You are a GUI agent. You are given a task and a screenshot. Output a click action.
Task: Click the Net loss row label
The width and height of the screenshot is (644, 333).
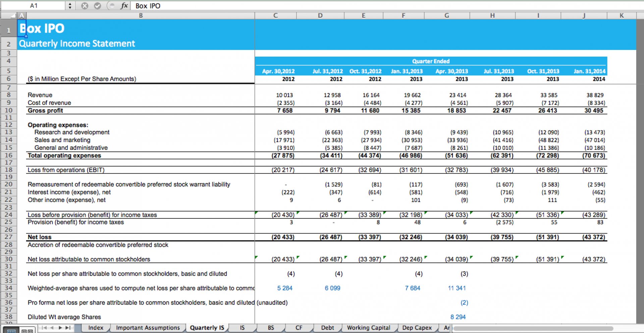40,237
